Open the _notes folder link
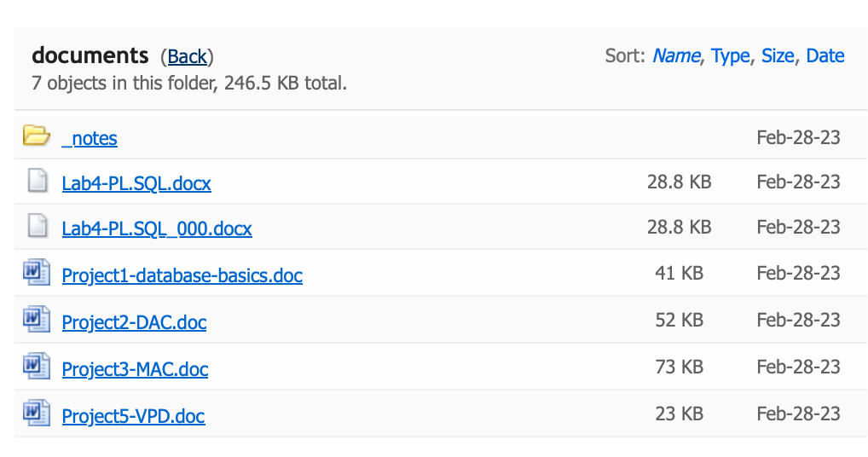Screen dimensions: 868x457 click(x=90, y=138)
